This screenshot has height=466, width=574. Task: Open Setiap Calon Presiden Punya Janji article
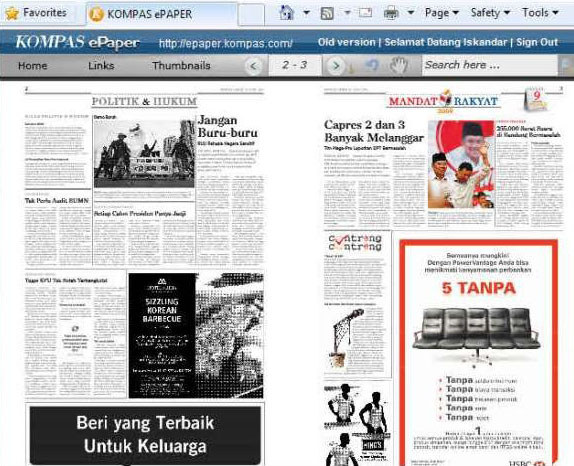click(140, 213)
